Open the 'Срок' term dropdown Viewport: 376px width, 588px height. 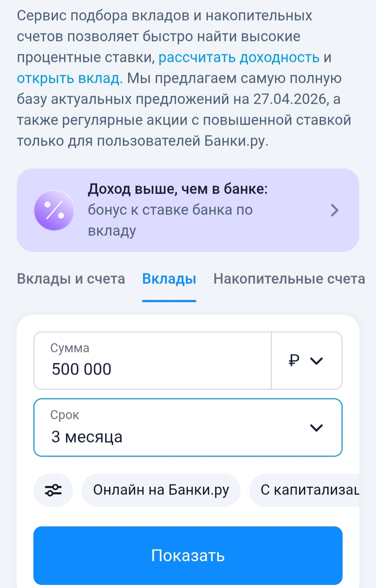click(x=188, y=427)
